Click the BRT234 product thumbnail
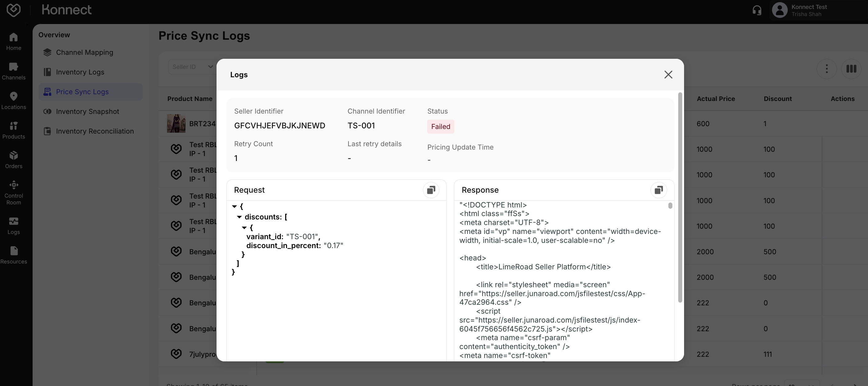The height and width of the screenshot is (386, 868). (x=176, y=123)
